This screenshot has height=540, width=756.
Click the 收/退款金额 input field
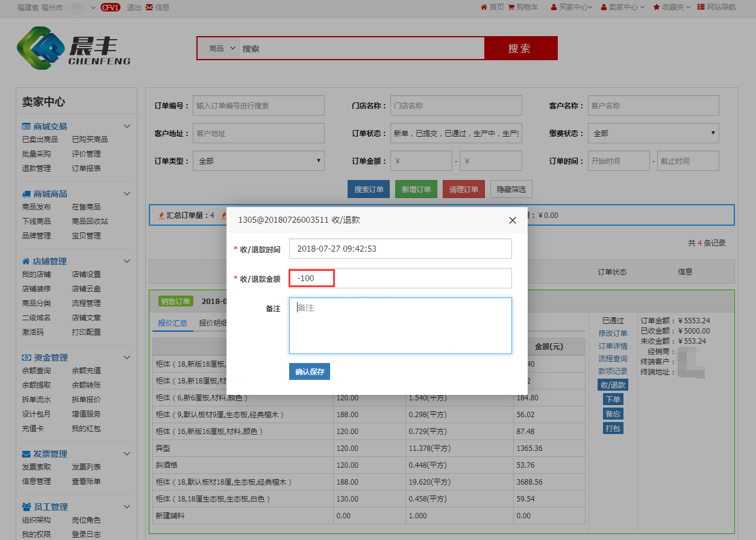click(x=400, y=278)
